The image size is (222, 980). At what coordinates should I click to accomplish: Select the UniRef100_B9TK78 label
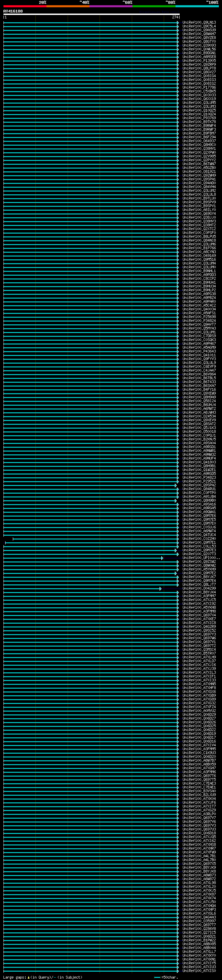tap(199, 122)
